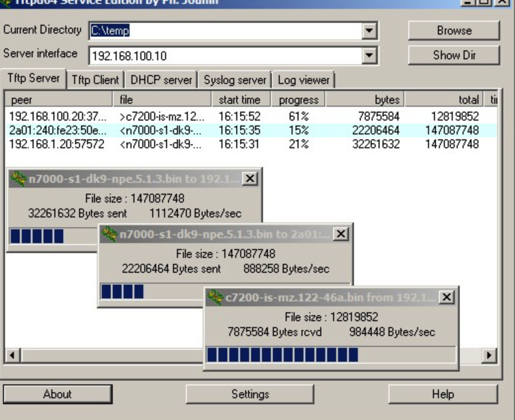
Task: Open the Log viewer tab
Action: (x=303, y=80)
